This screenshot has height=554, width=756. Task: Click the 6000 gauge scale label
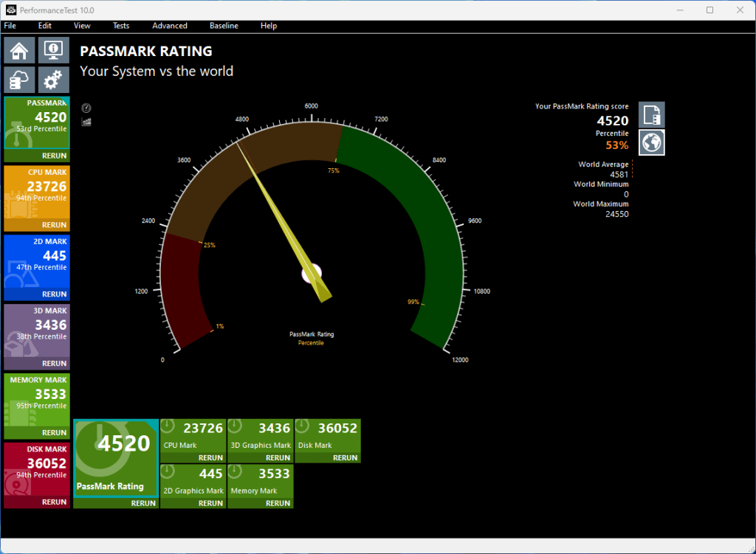pos(312,106)
